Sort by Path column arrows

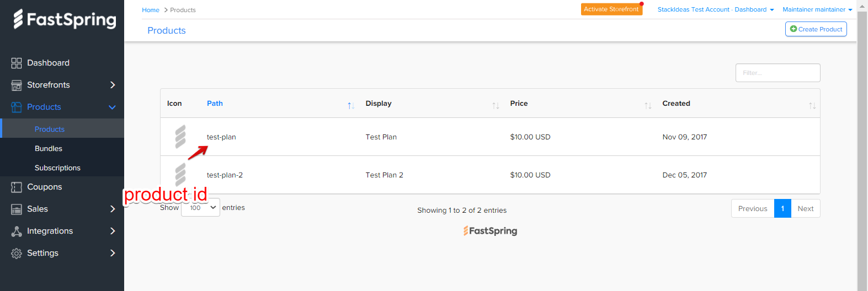tap(351, 105)
